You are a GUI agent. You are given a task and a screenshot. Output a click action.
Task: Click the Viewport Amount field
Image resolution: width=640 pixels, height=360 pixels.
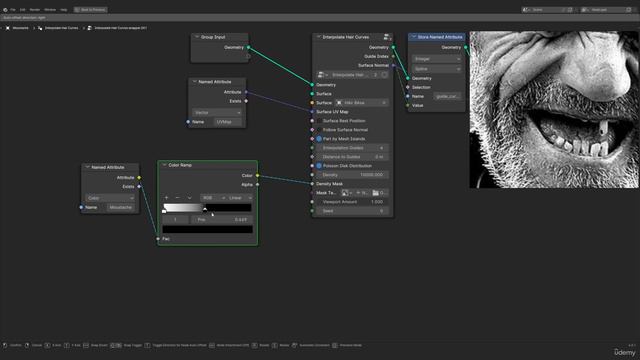352,202
